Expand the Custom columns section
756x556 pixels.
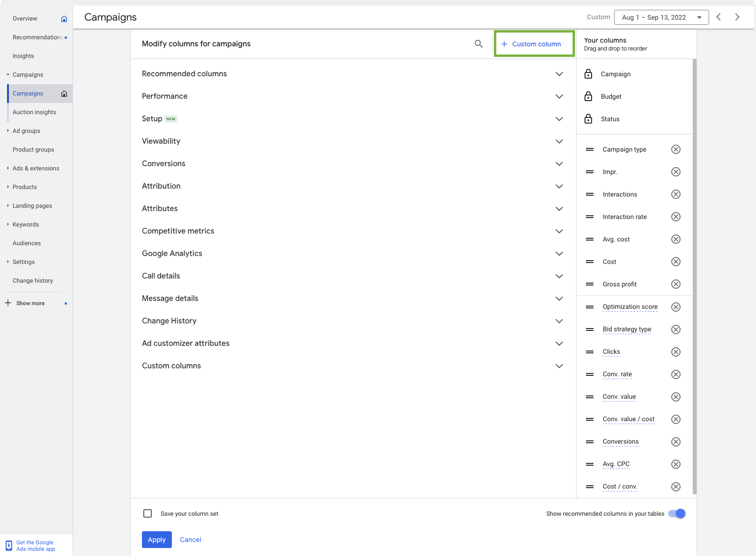(559, 366)
